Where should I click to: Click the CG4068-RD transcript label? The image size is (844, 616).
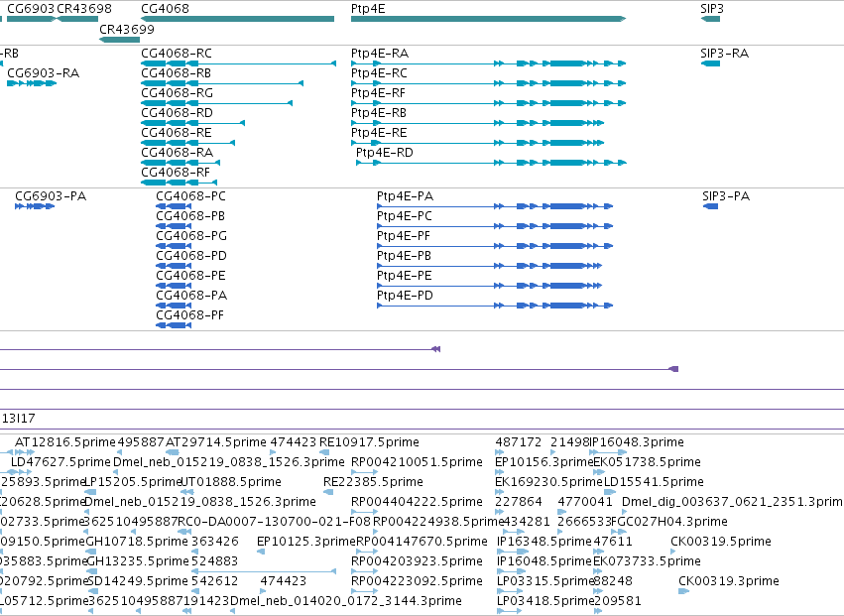[178, 113]
